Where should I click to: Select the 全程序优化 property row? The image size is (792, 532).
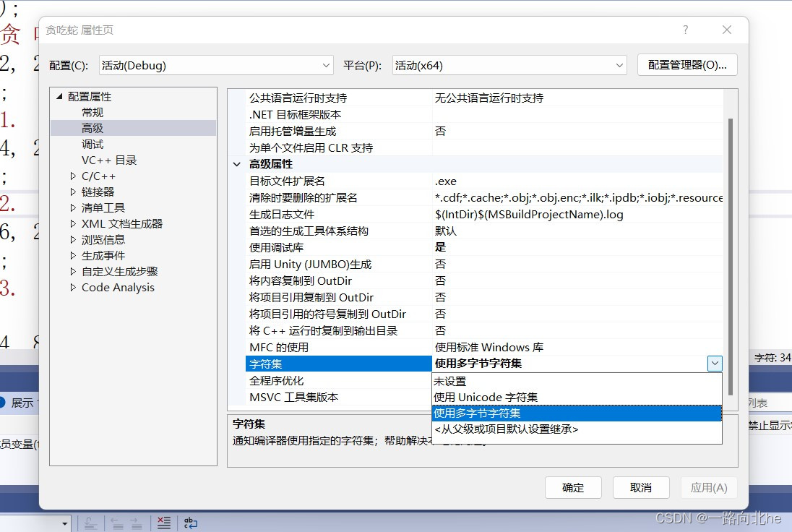(x=339, y=381)
